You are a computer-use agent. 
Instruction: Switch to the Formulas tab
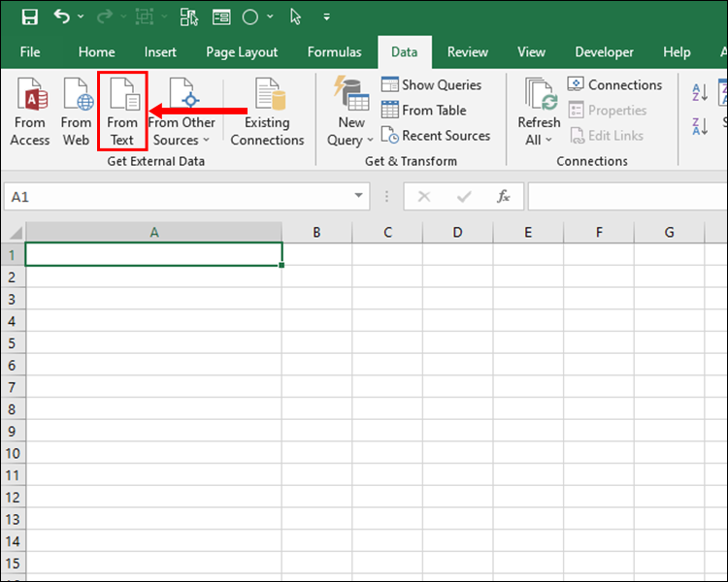(334, 52)
